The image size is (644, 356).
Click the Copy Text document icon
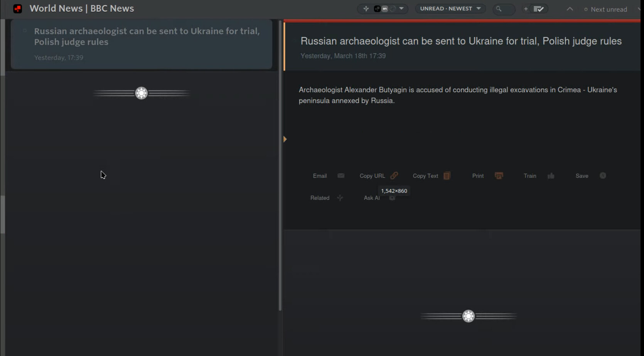(x=447, y=176)
